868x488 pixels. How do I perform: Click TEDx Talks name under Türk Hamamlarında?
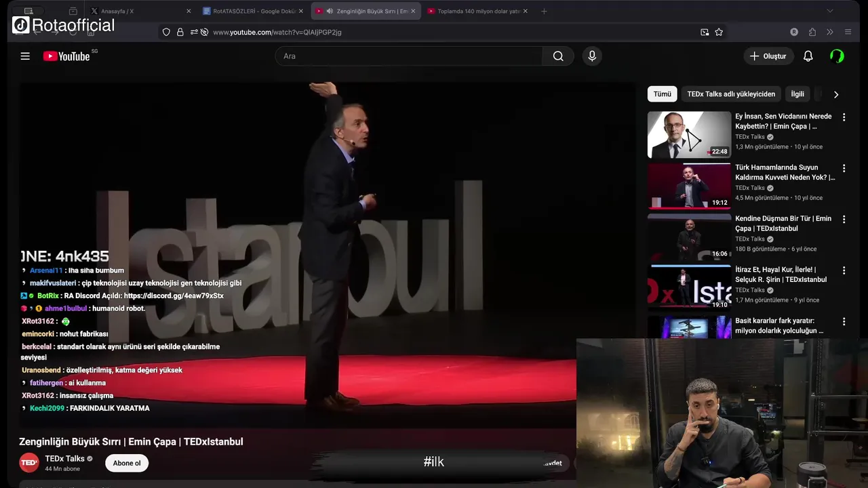tap(750, 188)
